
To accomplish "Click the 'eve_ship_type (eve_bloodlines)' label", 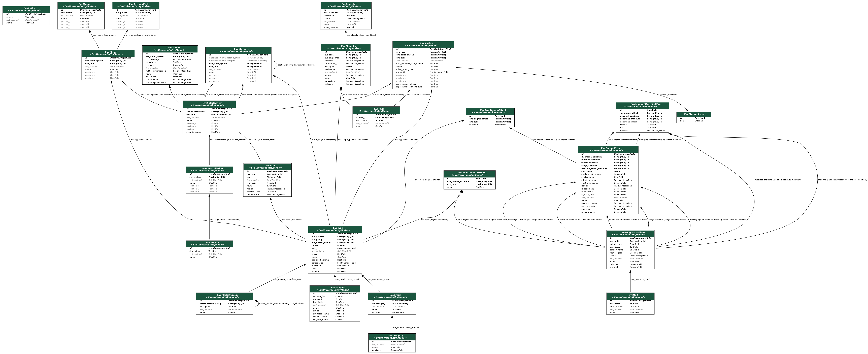I will [x=352, y=140].
